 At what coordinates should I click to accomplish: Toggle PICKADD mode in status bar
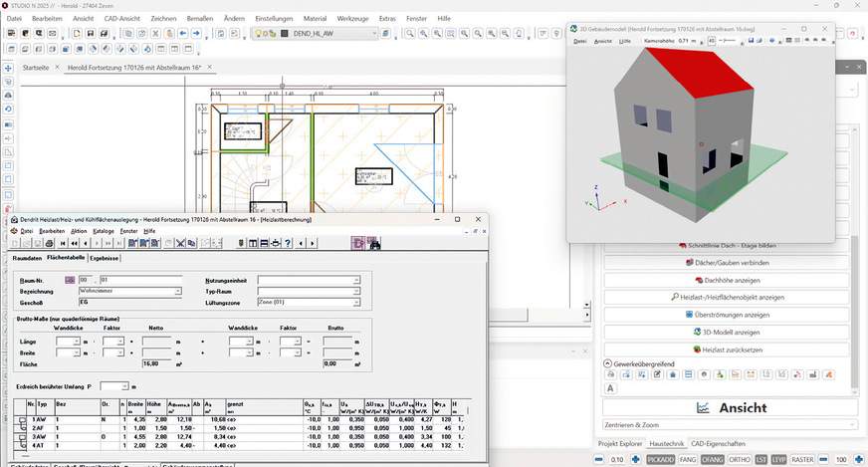(x=660, y=459)
